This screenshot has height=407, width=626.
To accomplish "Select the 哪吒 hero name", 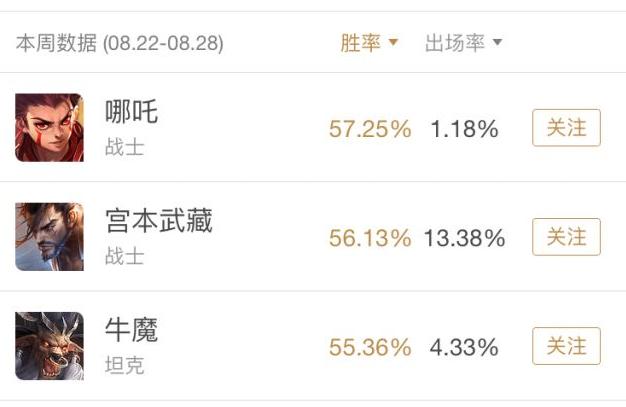I will pyautogui.click(x=131, y=111).
